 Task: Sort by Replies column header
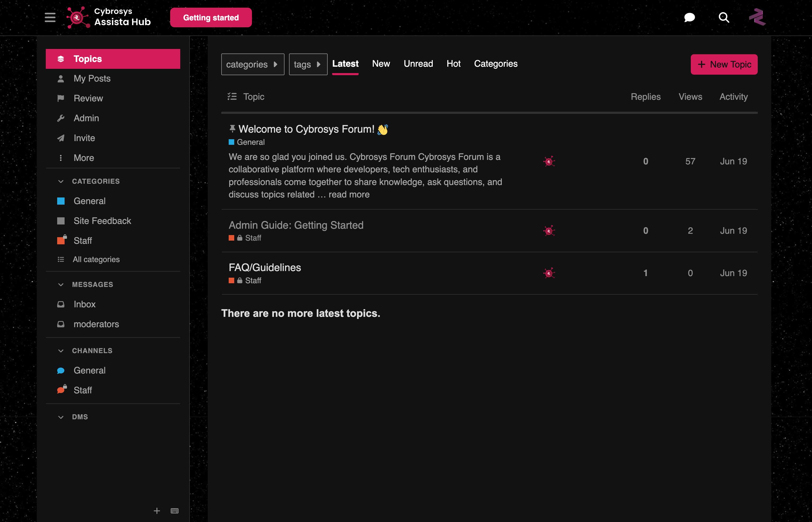click(646, 97)
